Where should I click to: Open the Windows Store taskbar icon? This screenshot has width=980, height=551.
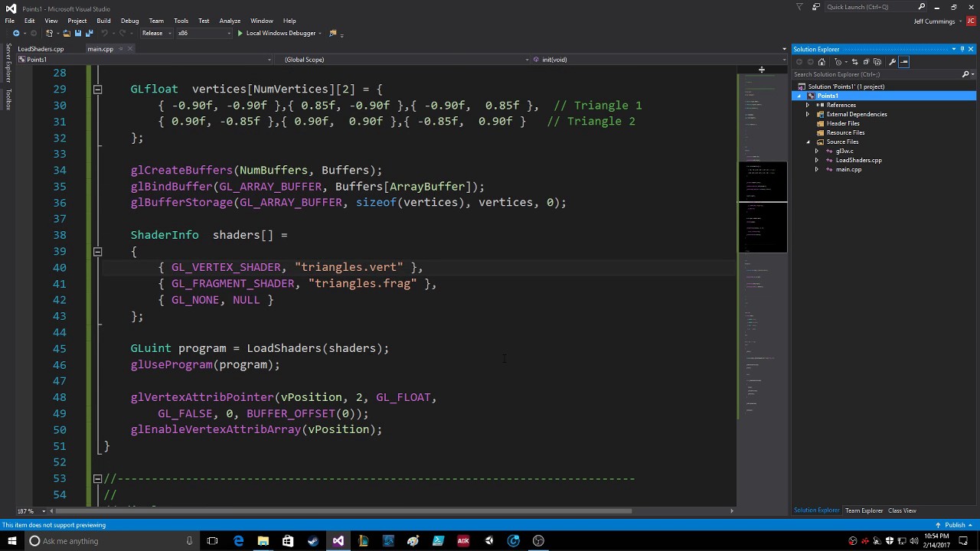pos(288,541)
